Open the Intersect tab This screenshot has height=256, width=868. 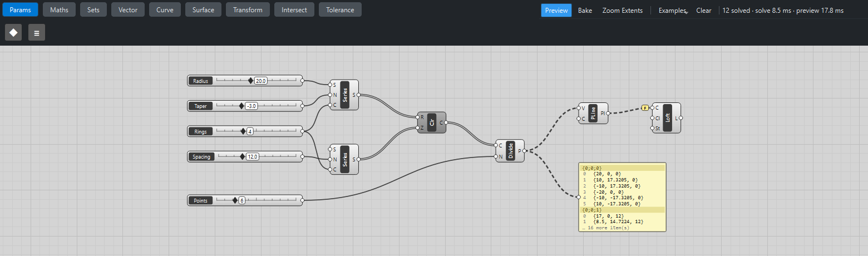tap(294, 10)
